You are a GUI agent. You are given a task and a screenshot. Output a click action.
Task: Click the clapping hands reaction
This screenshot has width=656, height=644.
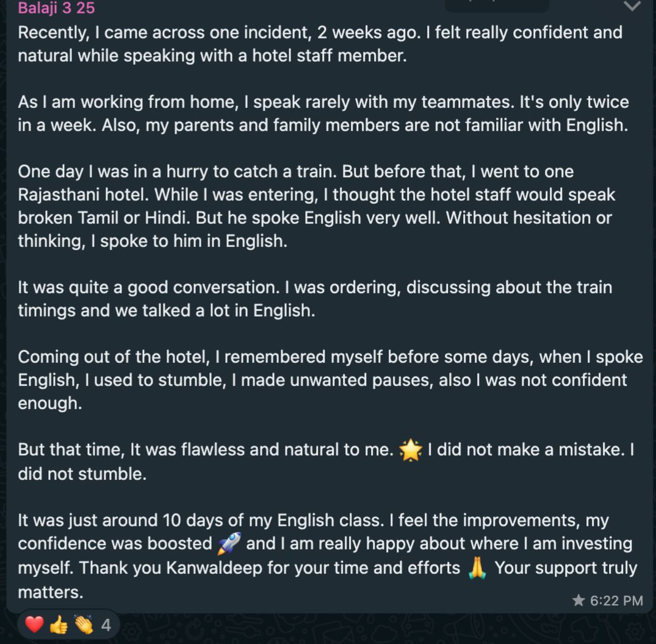84,624
